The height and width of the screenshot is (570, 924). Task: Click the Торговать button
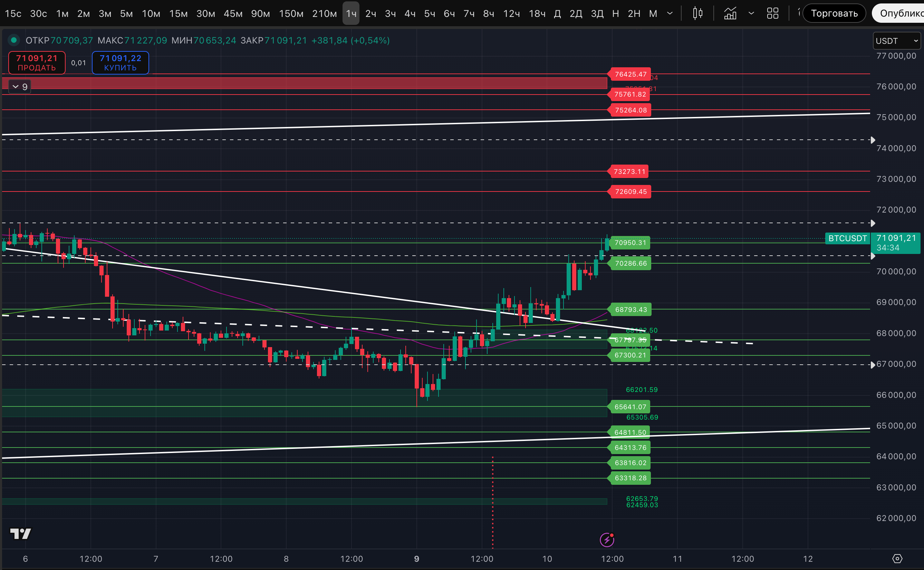click(x=834, y=13)
